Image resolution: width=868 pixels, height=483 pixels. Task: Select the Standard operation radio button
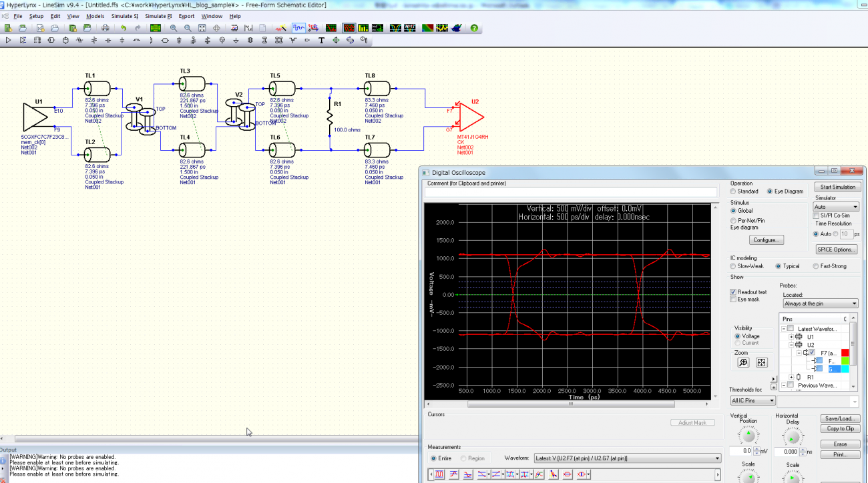[733, 191]
